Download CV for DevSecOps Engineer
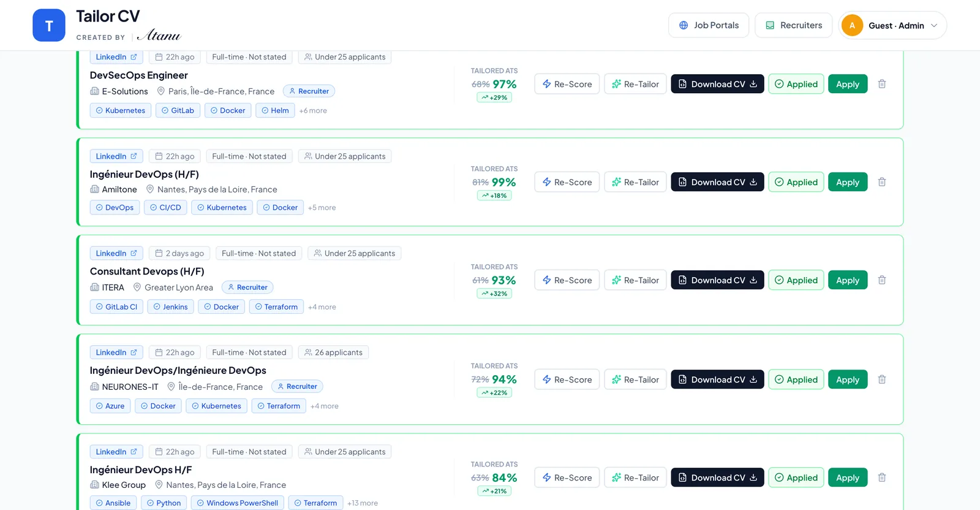 (x=717, y=84)
